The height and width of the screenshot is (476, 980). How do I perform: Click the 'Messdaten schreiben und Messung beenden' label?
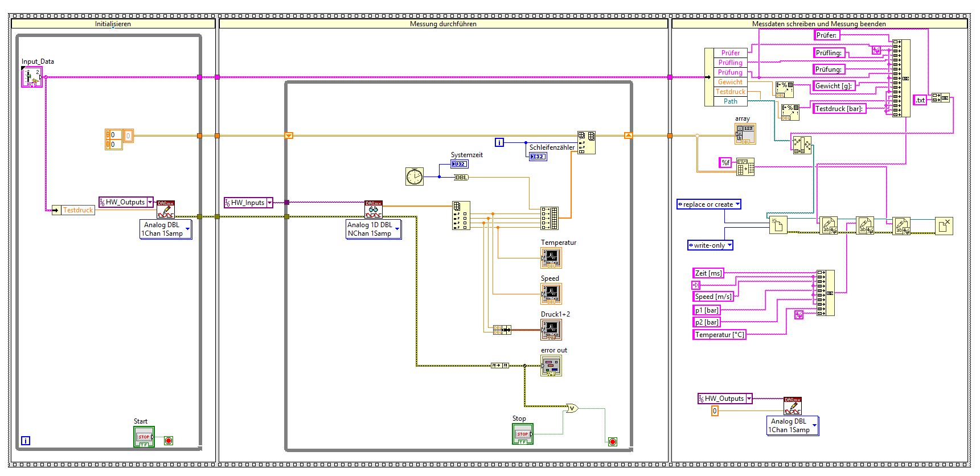(x=819, y=24)
